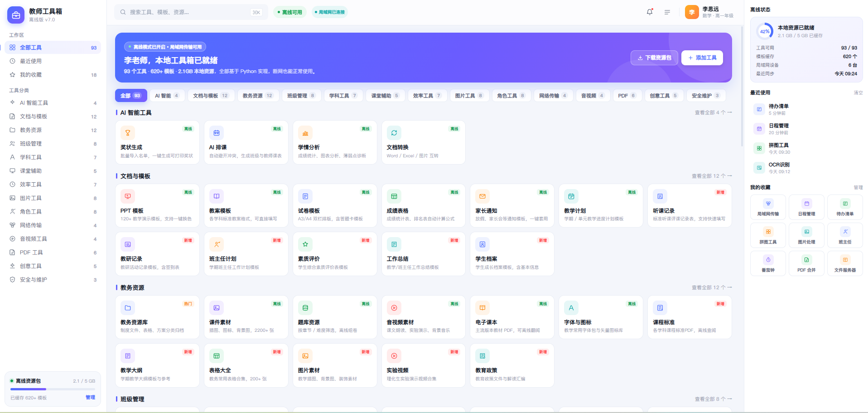Open the notification bell in the top bar
Viewport: 868px width, 413px height.
pos(650,12)
